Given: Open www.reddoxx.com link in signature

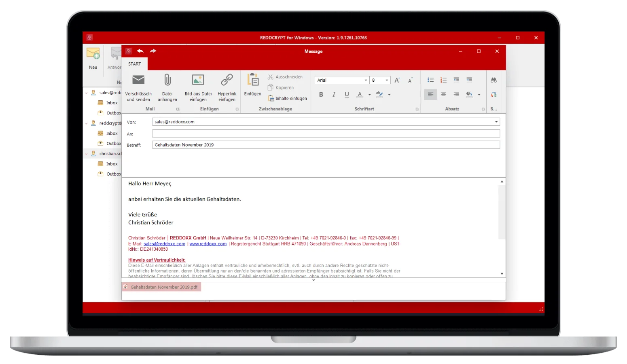Looking at the screenshot, I should 208,244.
